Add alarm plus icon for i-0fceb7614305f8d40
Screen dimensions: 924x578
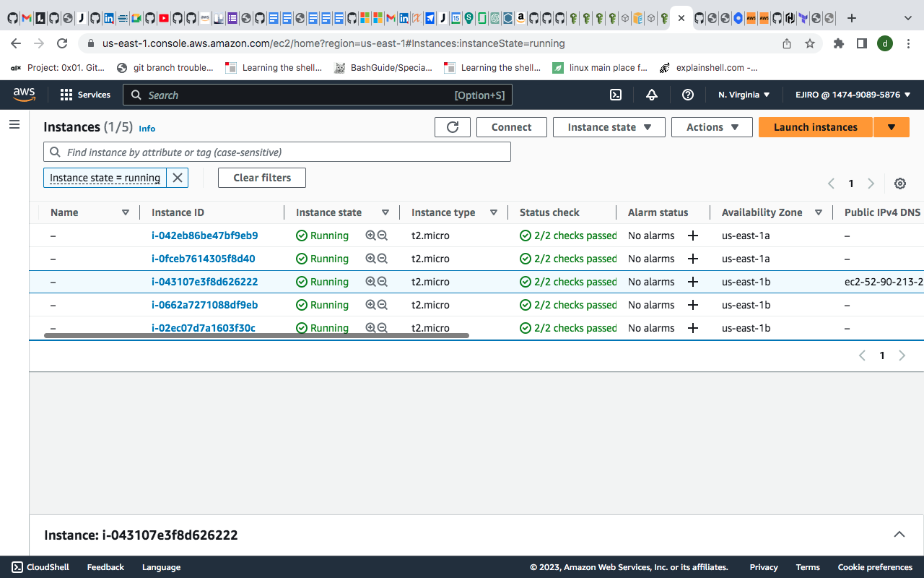pyautogui.click(x=693, y=259)
